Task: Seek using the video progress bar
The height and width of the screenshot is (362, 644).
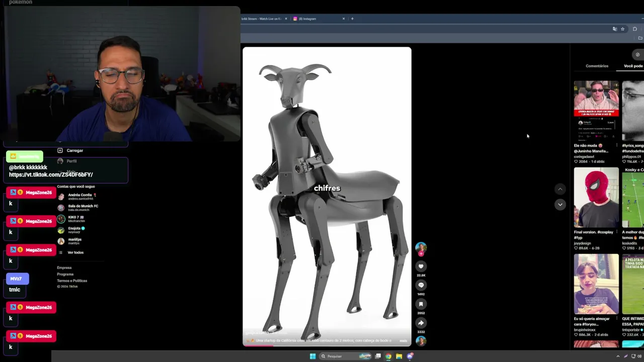Action: 327,345
